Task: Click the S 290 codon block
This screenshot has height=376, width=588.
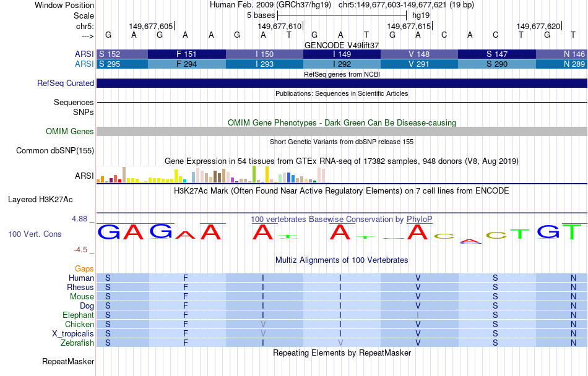Action: coord(497,64)
